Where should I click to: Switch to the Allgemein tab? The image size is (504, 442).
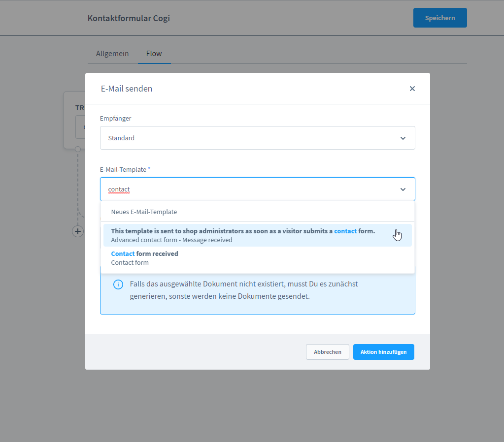(x=112, y=54)
